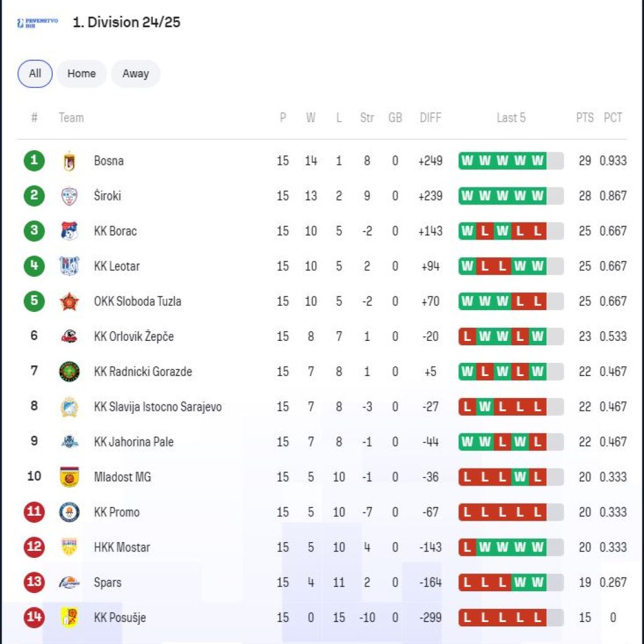Click the OKK Sloboda Tuzla star logo

69,302
